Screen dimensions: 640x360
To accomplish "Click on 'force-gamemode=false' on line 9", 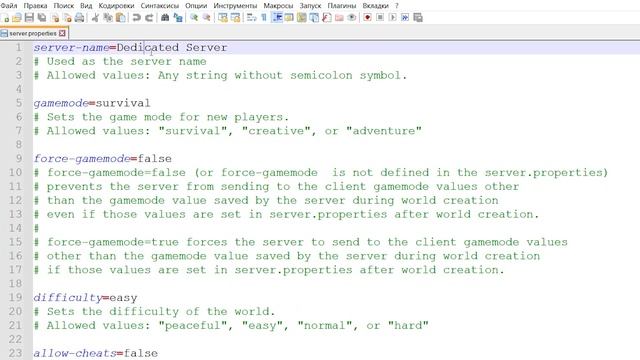I will coord(102,159).
